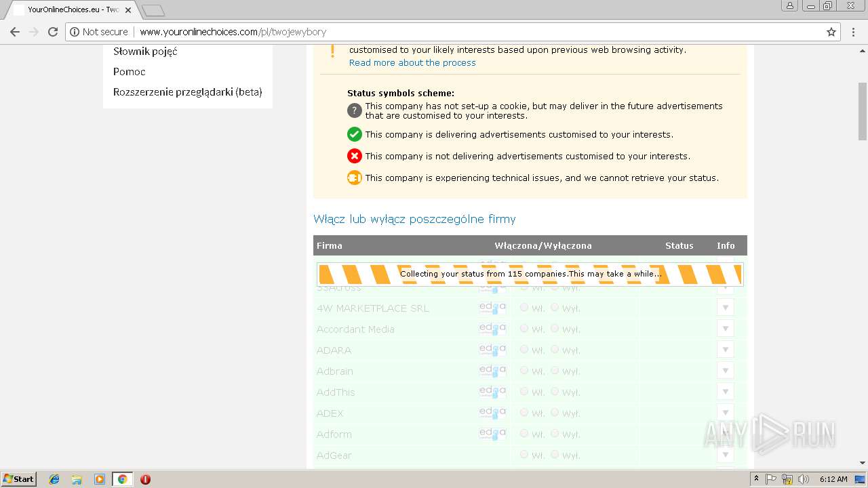Click the edaa badge in the ADARA row
This screenshot has height=488, width=868.
click(492, 350)
